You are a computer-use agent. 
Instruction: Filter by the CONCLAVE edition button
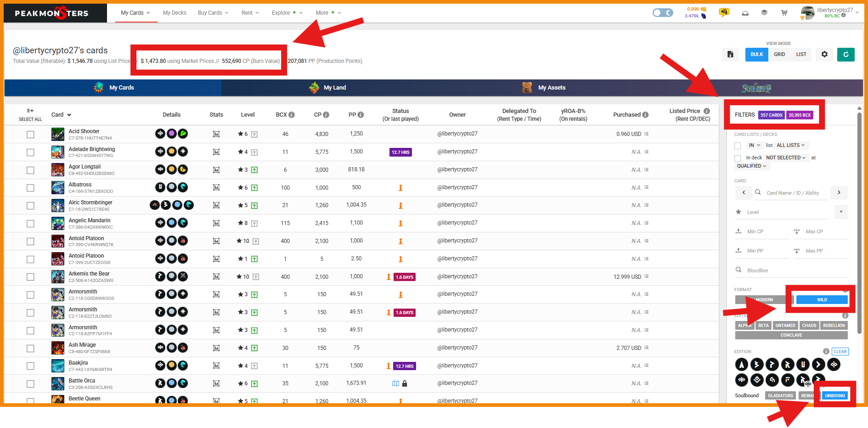[791, 335]
